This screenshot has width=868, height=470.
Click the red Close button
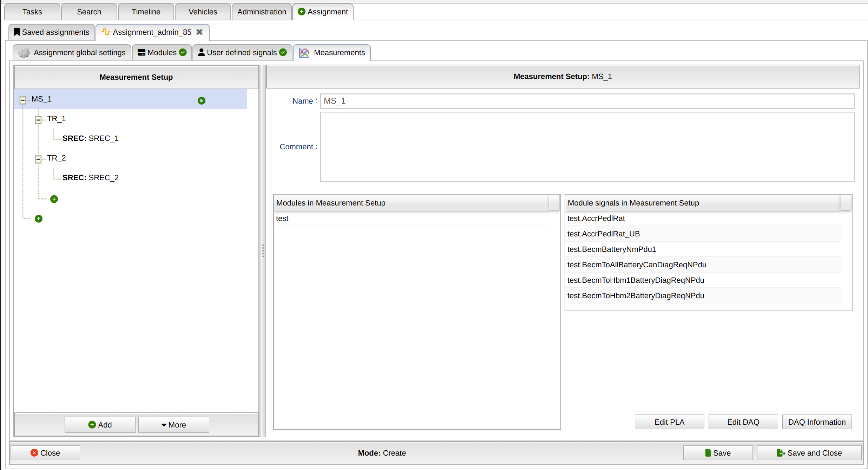point(45,453)
